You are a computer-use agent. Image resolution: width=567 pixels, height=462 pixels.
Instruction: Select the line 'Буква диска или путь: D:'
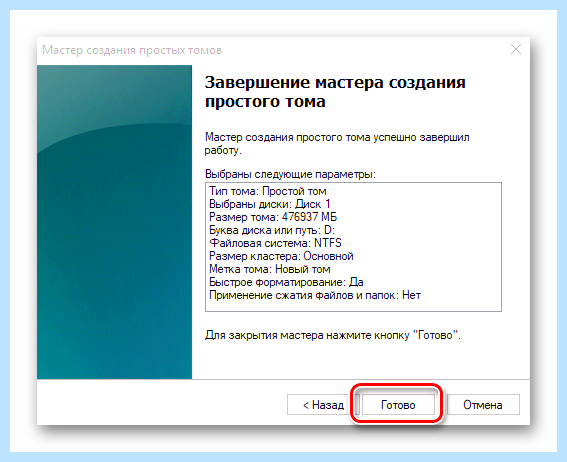pyautogui.click(x=272, y=230)
